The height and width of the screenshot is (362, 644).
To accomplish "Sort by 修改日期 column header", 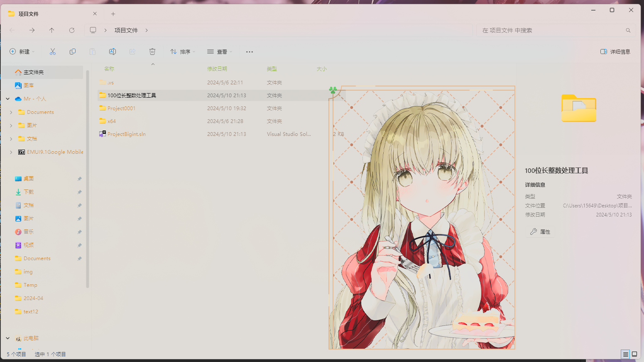I will click(x=217, y=69).
